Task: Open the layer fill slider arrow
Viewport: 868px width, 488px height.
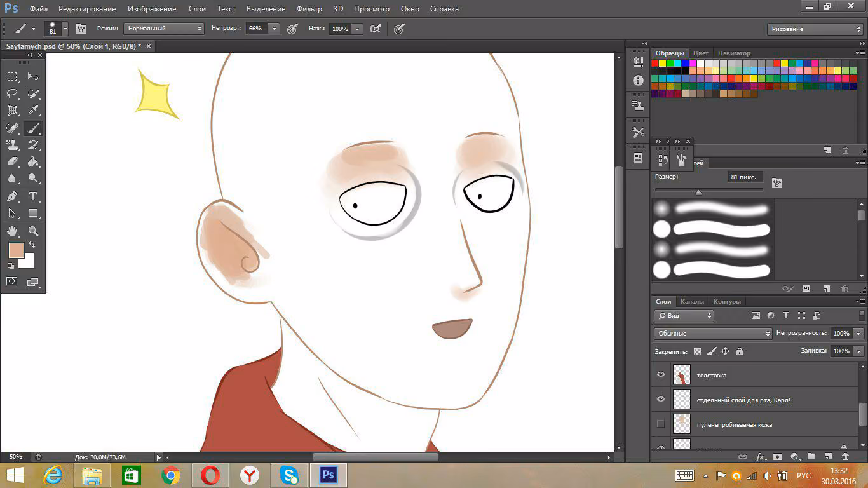Action: pos(859,351)
